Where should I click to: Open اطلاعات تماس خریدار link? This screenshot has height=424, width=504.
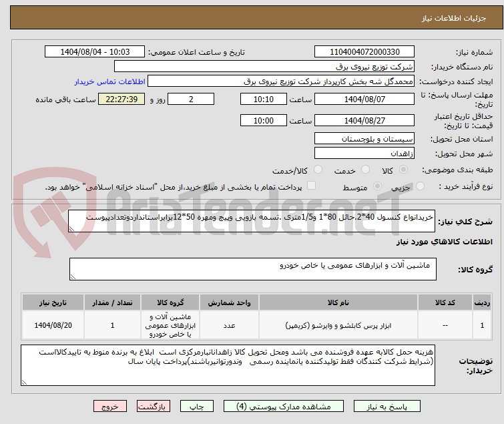click(x=110, y=81)
